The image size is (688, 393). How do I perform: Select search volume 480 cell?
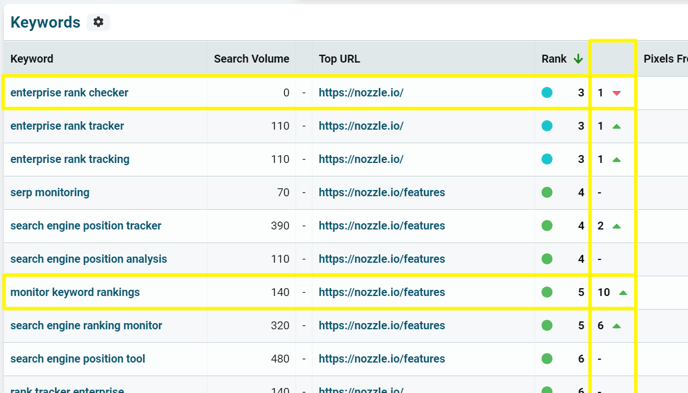point(280,359)
